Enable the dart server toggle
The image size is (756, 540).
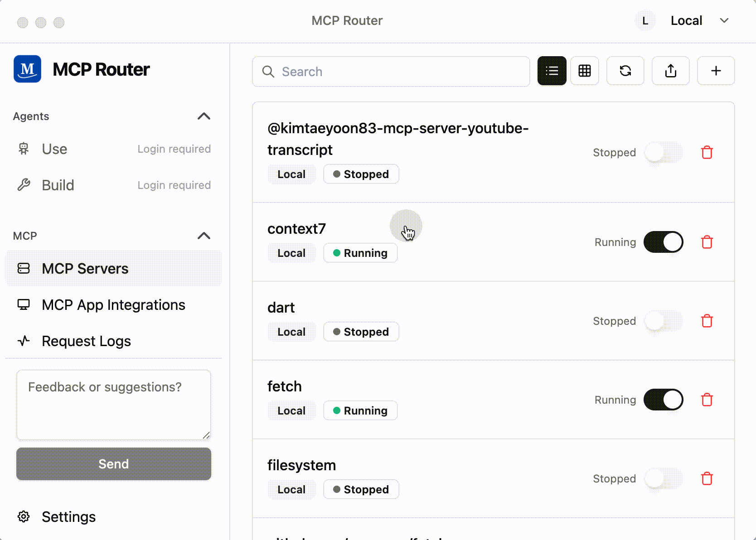point(663,321)
